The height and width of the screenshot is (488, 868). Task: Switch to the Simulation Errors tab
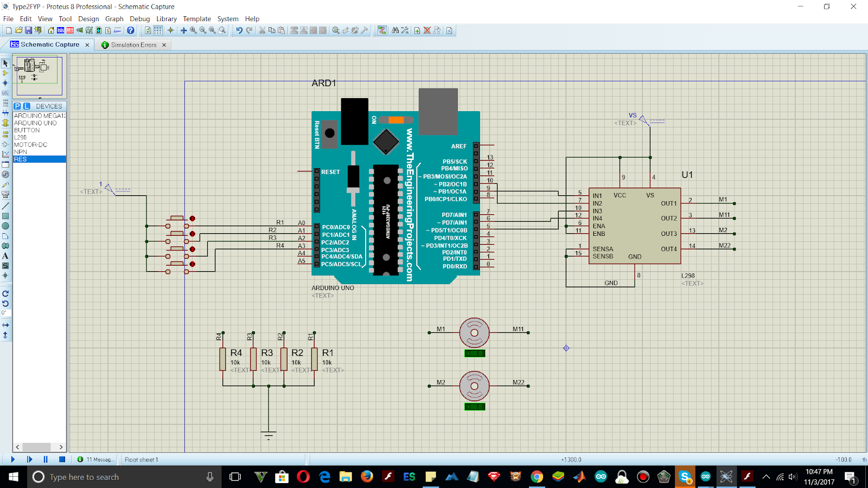pyautogui.click(x=133, y=44)
